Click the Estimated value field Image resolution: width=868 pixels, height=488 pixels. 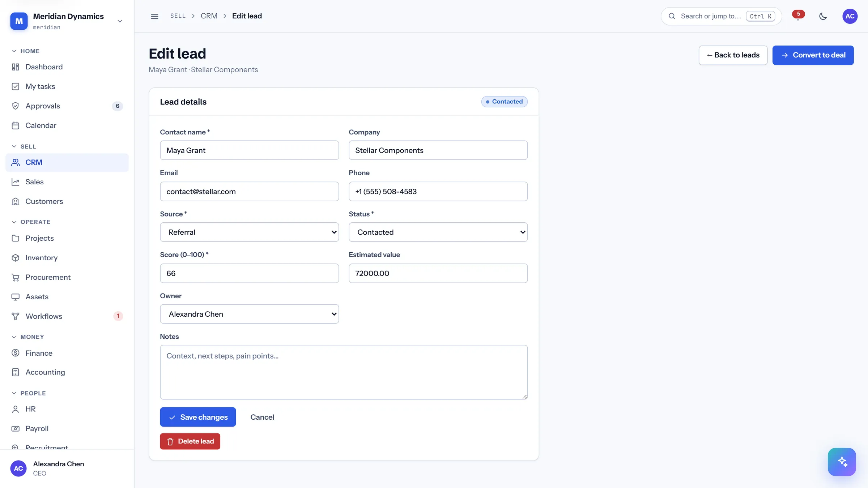[x=438, y=273]
